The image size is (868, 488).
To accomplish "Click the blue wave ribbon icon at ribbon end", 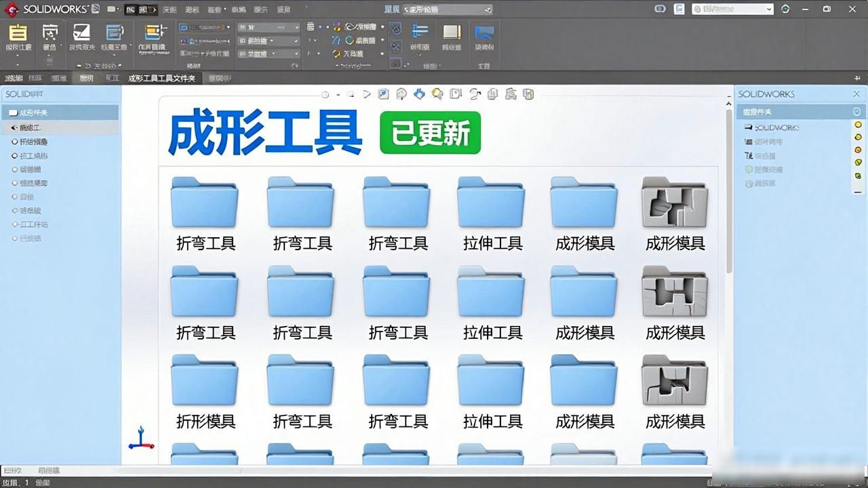I will tap(484, 32).
